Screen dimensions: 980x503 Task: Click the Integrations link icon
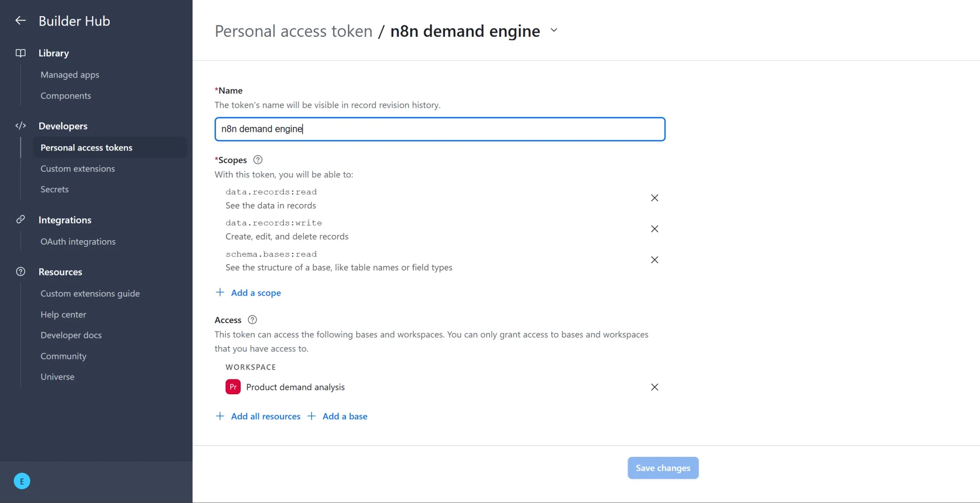(21, 220)
